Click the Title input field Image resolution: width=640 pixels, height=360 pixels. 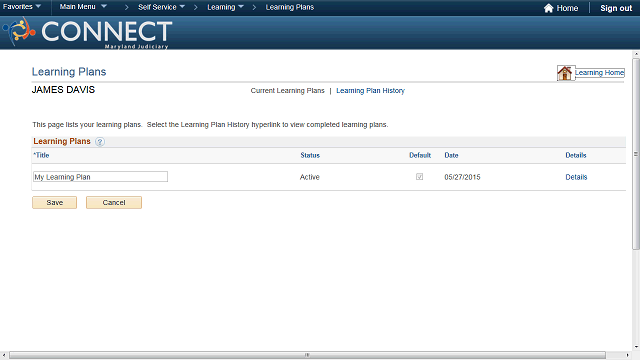(100, 177)
